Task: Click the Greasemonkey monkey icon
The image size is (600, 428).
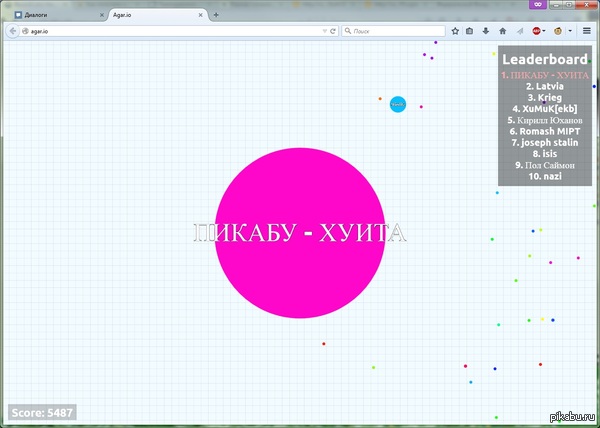Action: point(558,31)
